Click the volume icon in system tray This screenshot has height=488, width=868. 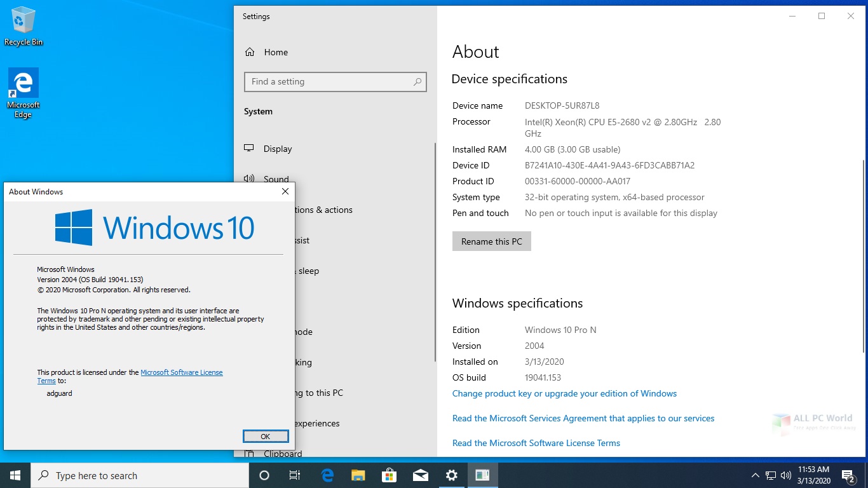coord(786,475)
